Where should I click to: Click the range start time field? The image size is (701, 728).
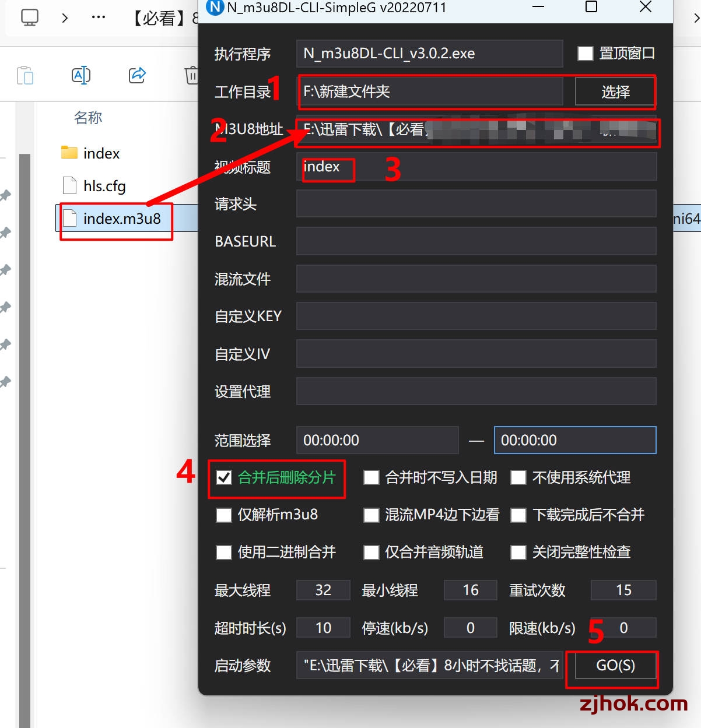coord(377,440)
